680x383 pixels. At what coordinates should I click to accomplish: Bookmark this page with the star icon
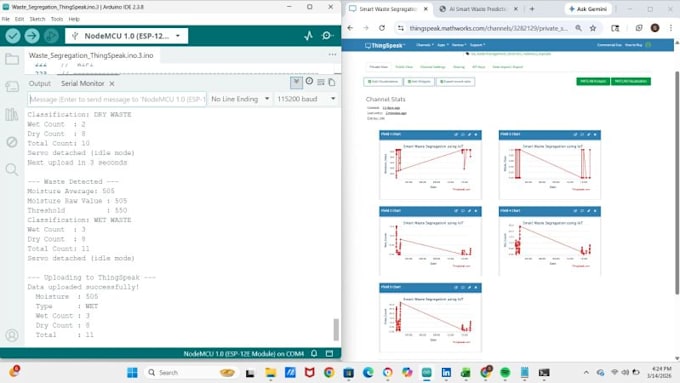tap(593, 28)
